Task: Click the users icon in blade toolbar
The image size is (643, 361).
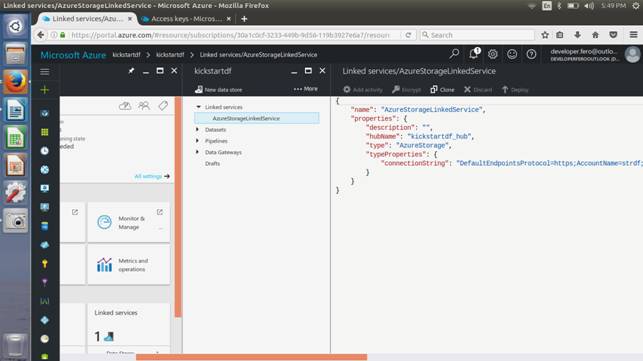Action: coord(144,106)
